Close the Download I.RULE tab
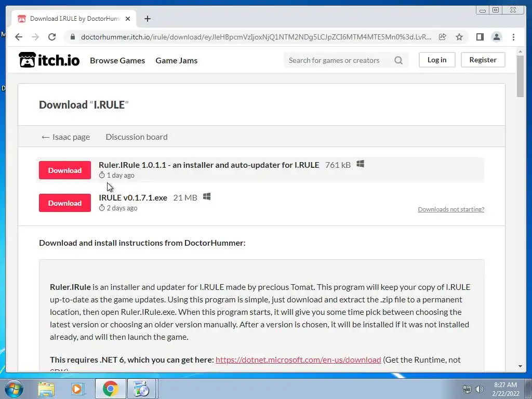The image size is (532, 399). click(x=128, y=19)
